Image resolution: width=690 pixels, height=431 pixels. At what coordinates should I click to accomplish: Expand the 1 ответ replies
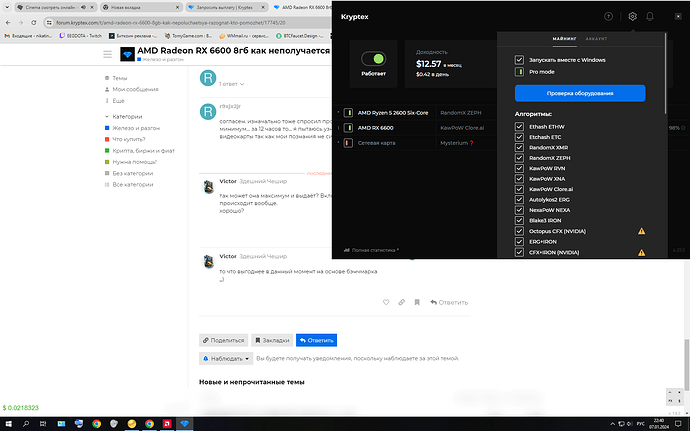tap(231, 84)
